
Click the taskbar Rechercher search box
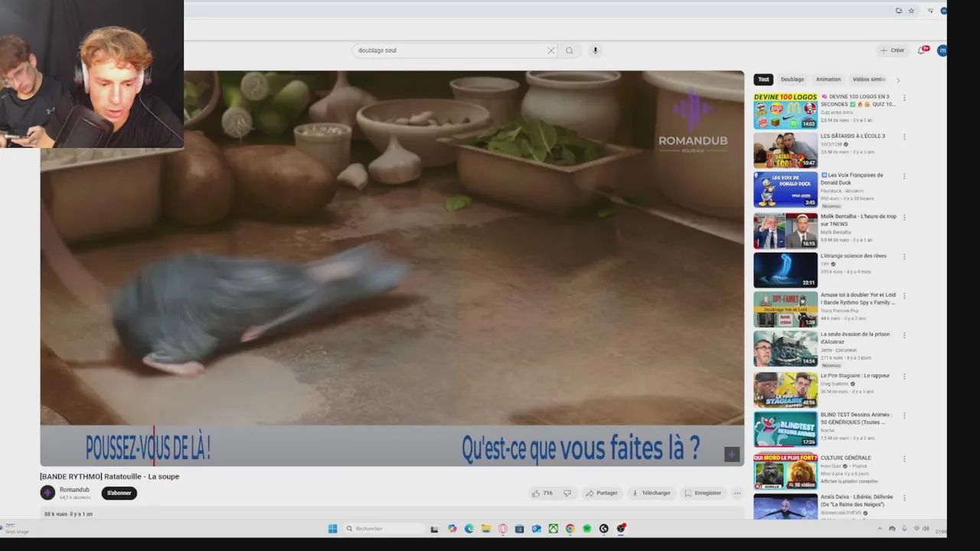pos(384,529)
